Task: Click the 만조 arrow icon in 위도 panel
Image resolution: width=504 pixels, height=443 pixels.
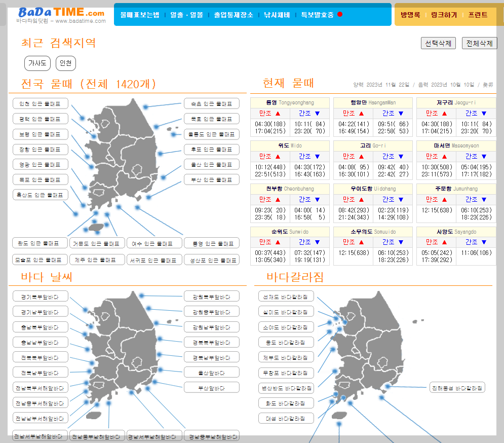Action: pyautogui.click(x=277, y=156)
